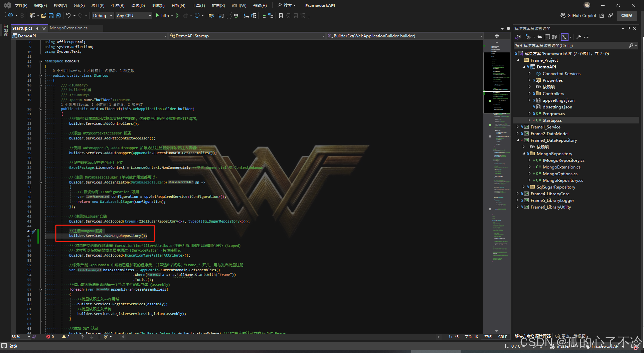The width and height of the screenshot is (644, 353).
Task: Toggle the code cleanup brush in the status strip
Action: [x=106, y=337]
